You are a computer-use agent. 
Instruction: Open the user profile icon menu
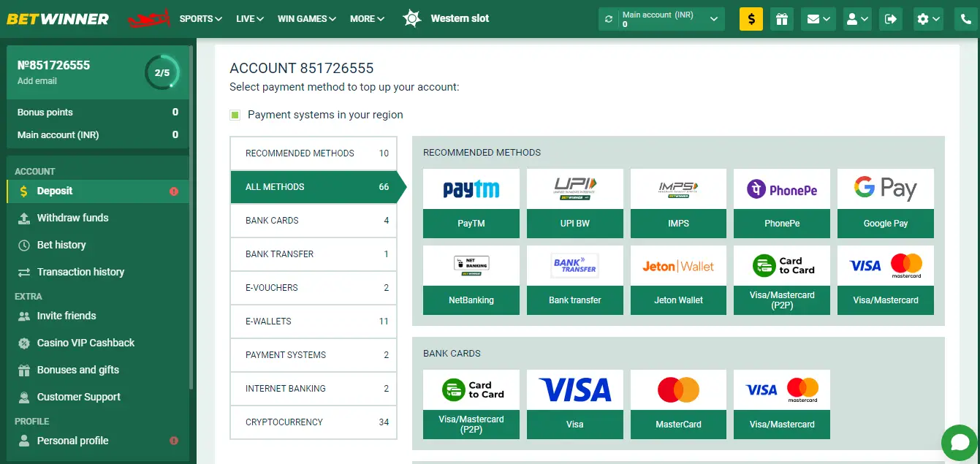pyautogui.click(x=857, y=19)
